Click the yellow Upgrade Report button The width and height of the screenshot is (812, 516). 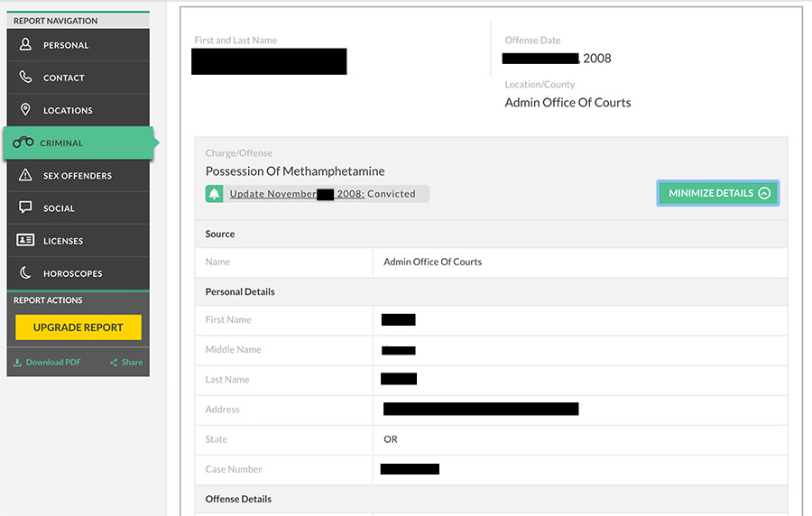click(x=78, y=327)
